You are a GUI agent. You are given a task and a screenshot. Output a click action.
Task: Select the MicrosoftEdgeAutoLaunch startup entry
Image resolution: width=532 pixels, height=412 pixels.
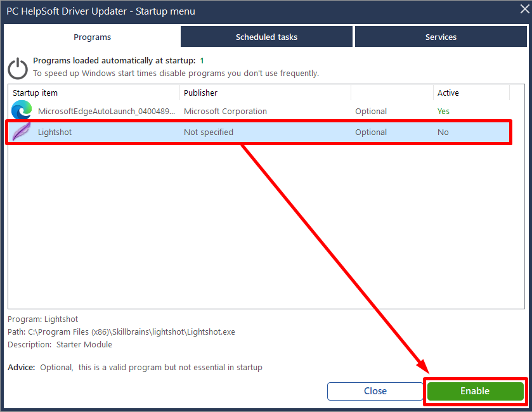tap(107, 111)
